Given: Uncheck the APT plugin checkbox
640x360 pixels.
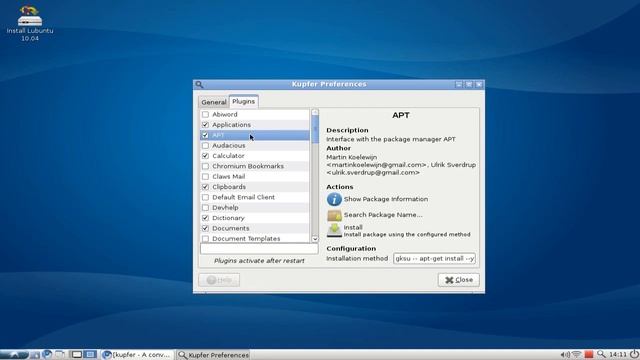Looking at the screenshot, I should coord(205,135).
